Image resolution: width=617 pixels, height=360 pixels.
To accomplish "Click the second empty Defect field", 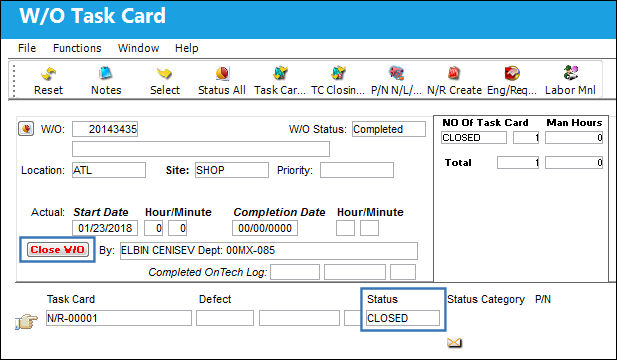I will (299, 318).
